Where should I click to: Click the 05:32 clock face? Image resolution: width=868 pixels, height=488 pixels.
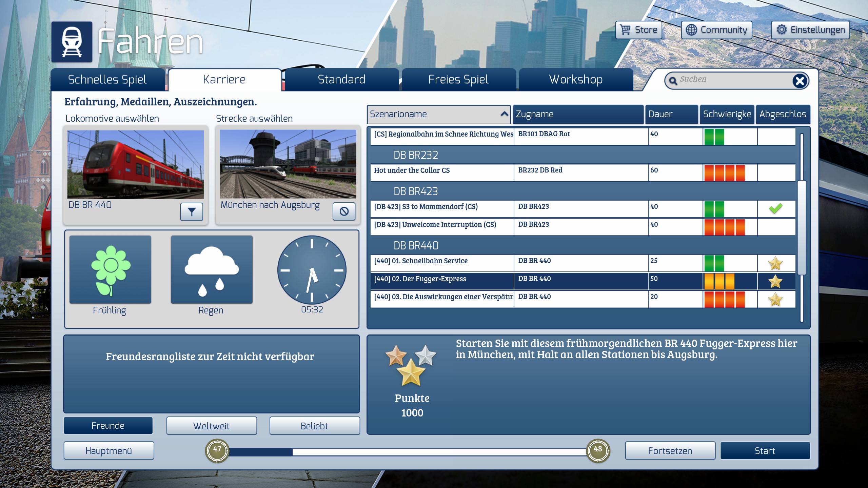click(312, 270)
